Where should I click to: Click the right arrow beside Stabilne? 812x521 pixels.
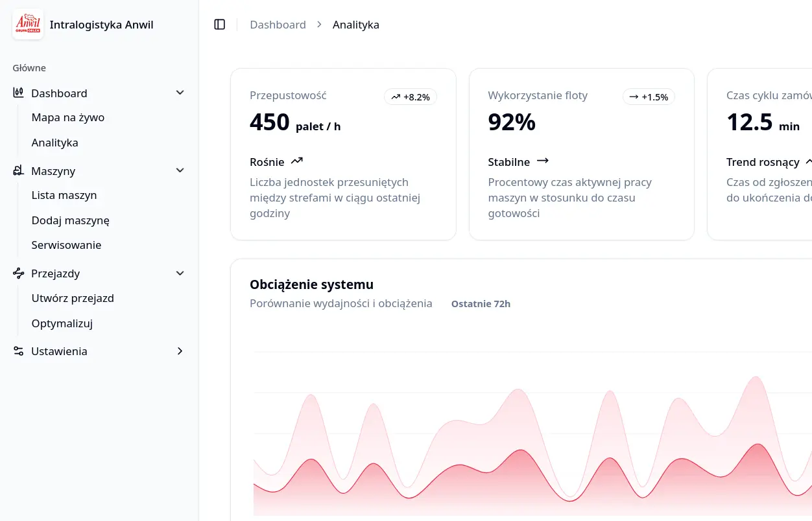(x=543, y=161)
